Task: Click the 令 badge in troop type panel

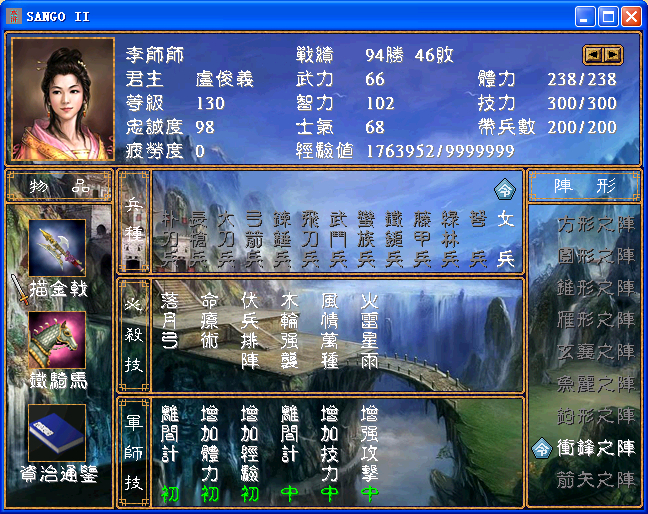Action: pyautogui.click(x=505, y=189)
